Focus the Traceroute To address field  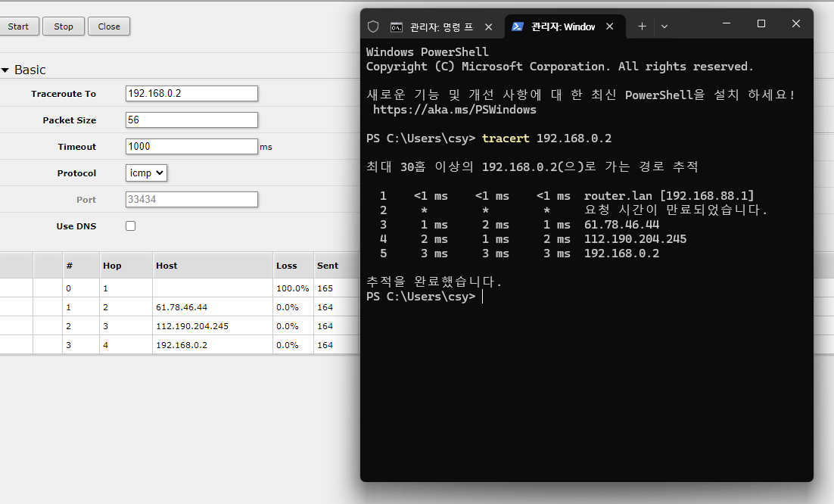click(x=191, y=94)
